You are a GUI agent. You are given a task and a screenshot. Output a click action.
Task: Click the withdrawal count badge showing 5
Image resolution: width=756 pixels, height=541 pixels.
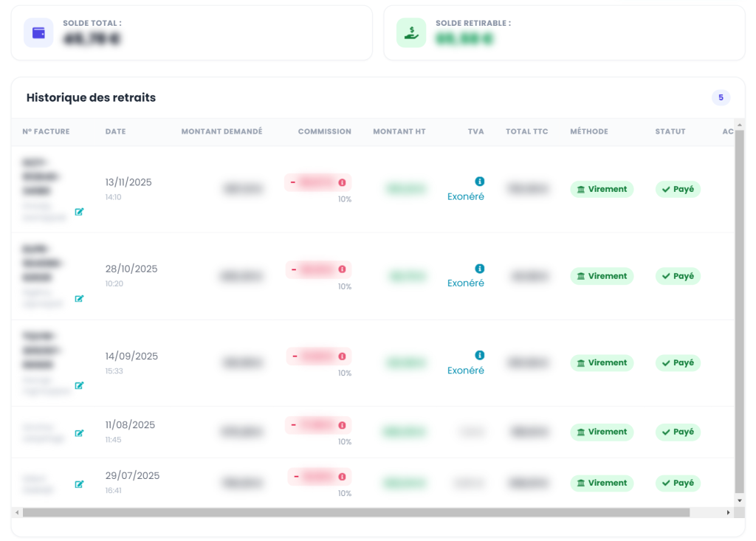tap(721, 97)
